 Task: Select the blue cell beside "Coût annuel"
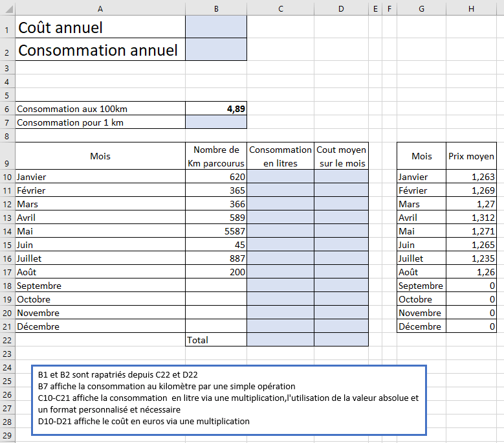point(215,27)
